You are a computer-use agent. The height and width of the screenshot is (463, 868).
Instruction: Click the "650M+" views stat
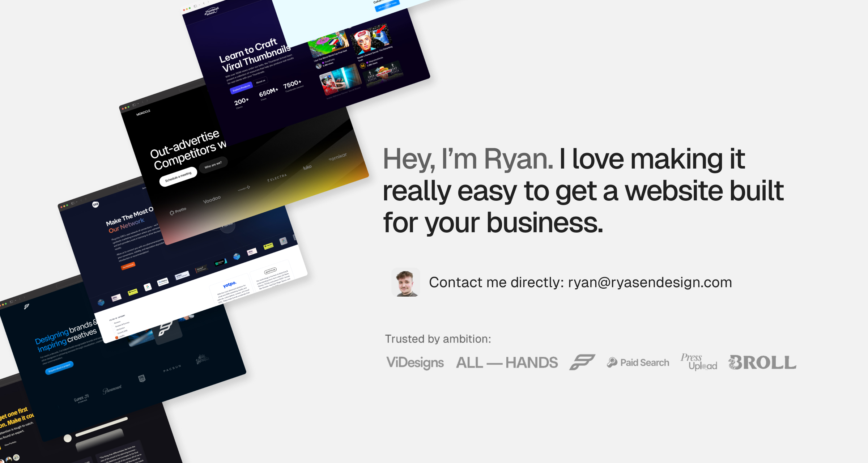point(268,93)
